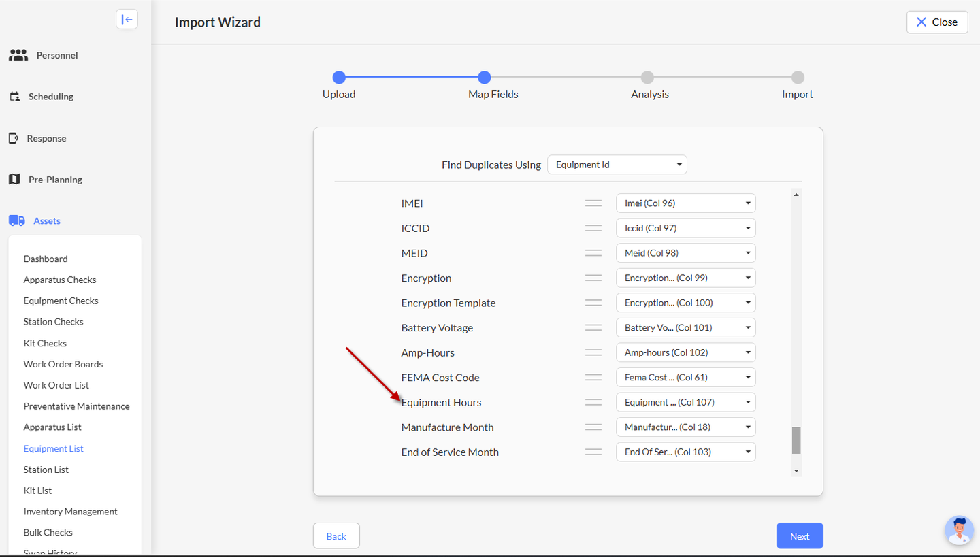Expand the Battery Voltage mapping dropdown
Screen dimensions: 980x560
[x=685, y=328]
